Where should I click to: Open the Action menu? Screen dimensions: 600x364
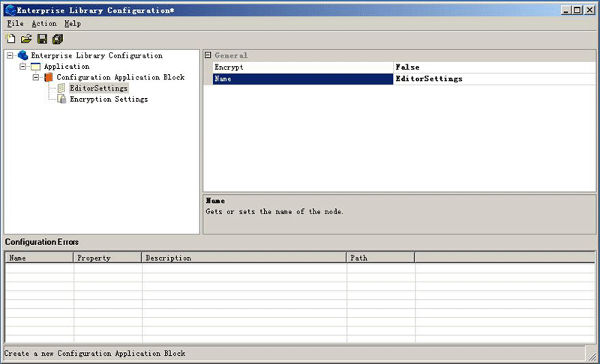pyautogui.click(x=43, y=24)
